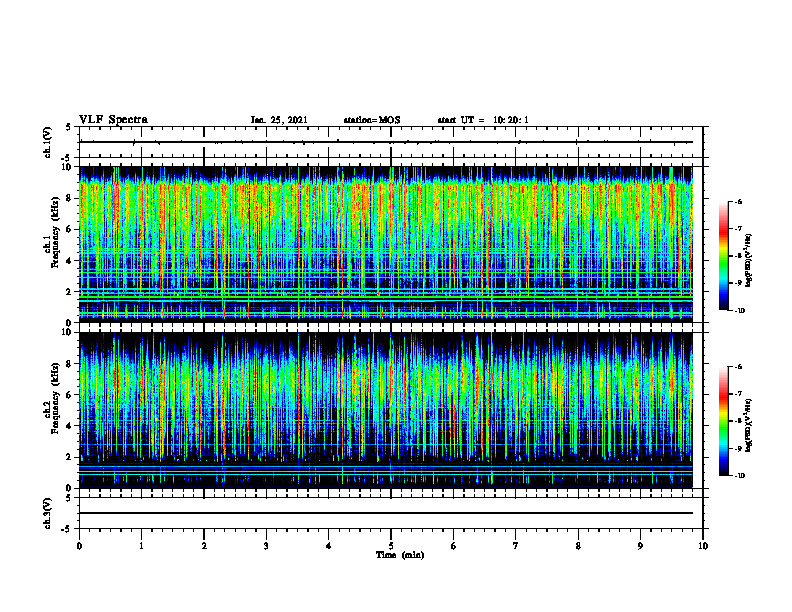Click the ch.2 colorbar log(PSD) label
Screen dimensions: 792x612
click(750, 425)
